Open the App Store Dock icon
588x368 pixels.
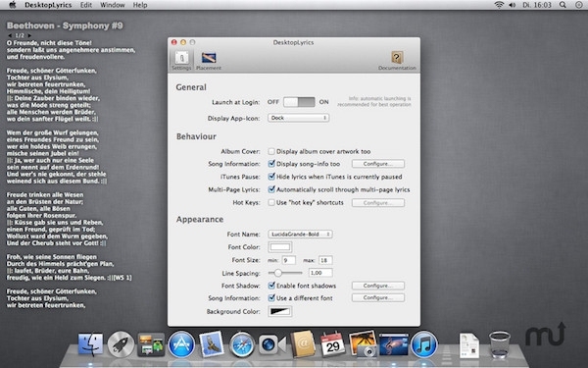[x=181, y=344]
